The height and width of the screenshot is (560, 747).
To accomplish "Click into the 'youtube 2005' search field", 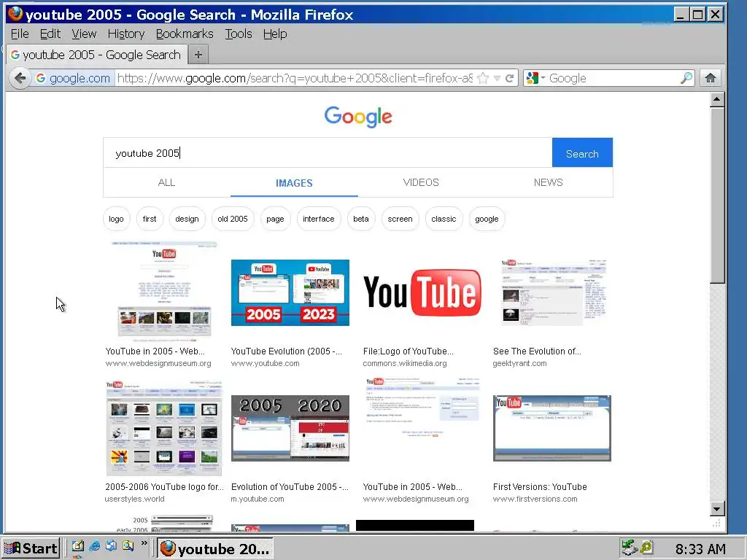I will [x=328, y=153].
